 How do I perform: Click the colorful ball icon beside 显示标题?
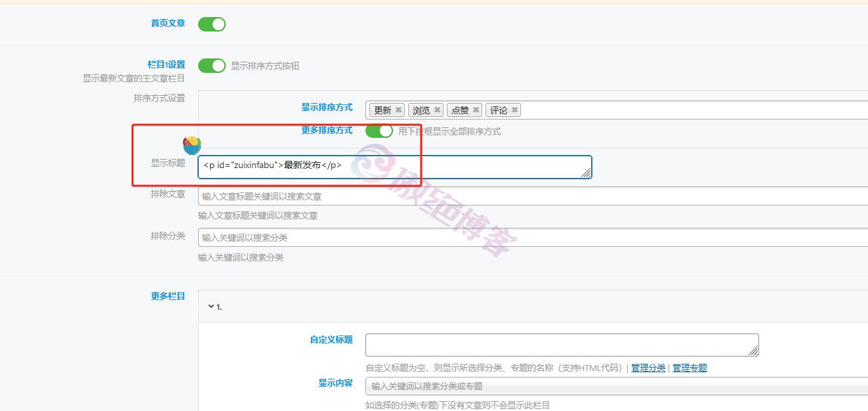[193, 144]
